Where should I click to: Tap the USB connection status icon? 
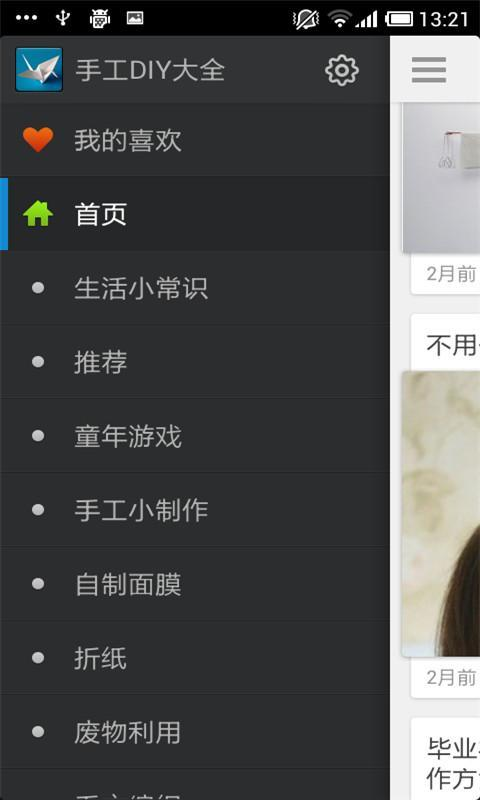tap(63, 18)
